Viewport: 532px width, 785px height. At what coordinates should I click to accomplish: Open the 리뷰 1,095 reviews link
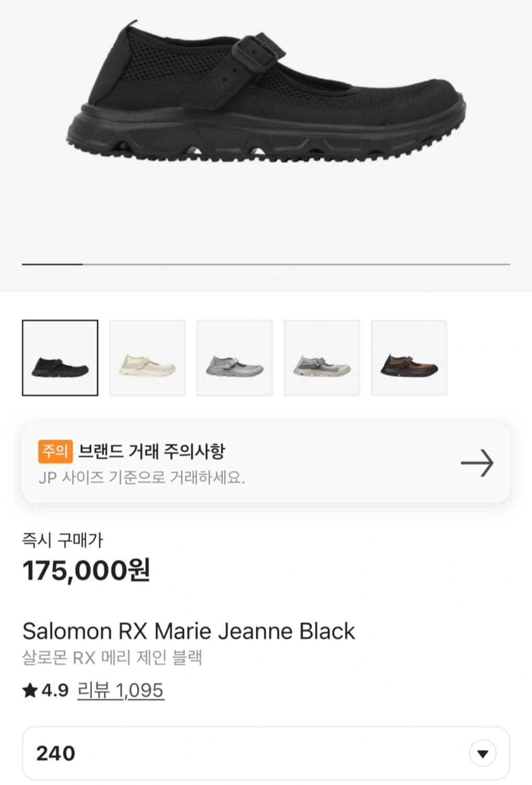[x=120, y=691]
